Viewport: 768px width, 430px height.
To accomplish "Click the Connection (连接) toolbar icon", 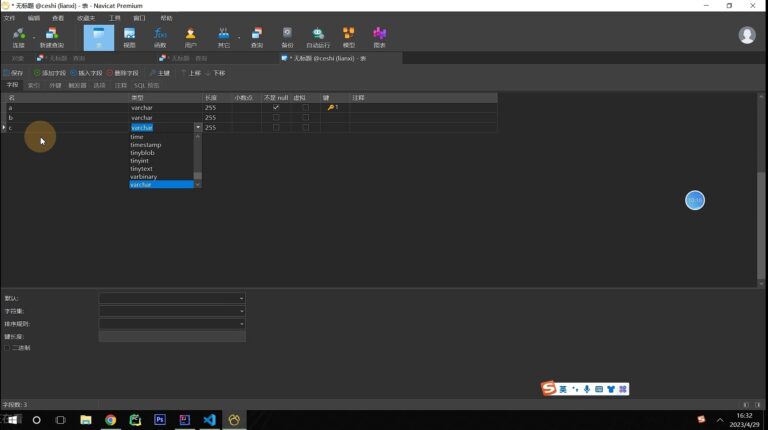I will [19, 38].
